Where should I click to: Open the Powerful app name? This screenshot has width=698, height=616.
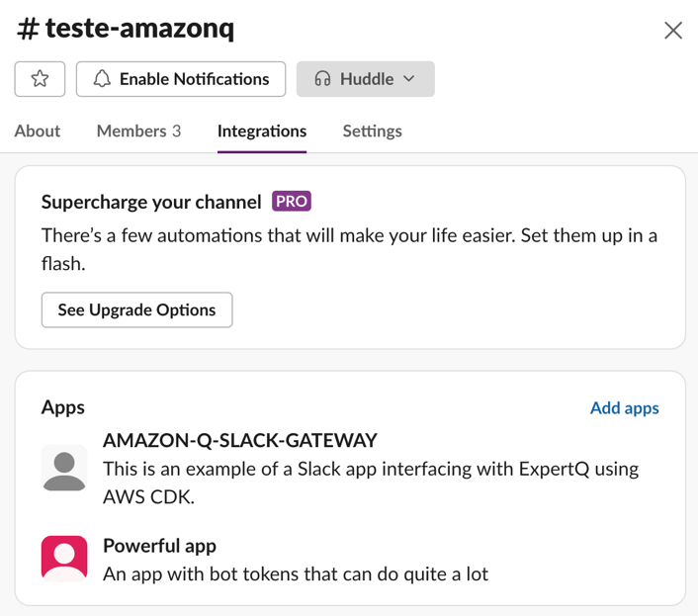pyautogui.click(x=159, y=546)
